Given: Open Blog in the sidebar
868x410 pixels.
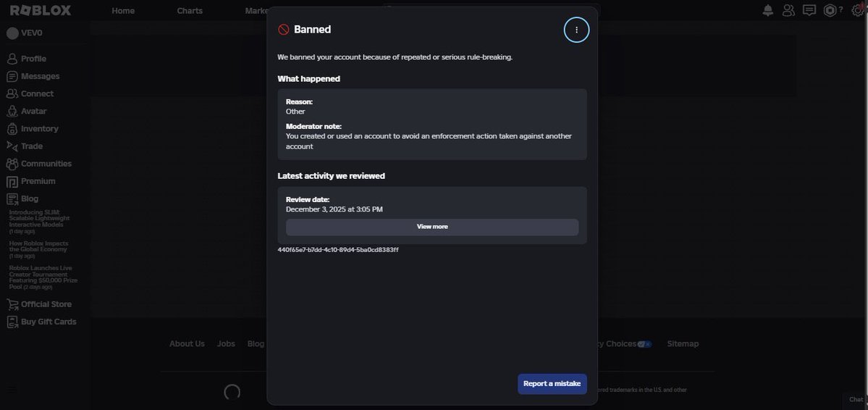Looking at the screenshot, I should point(22,198).
